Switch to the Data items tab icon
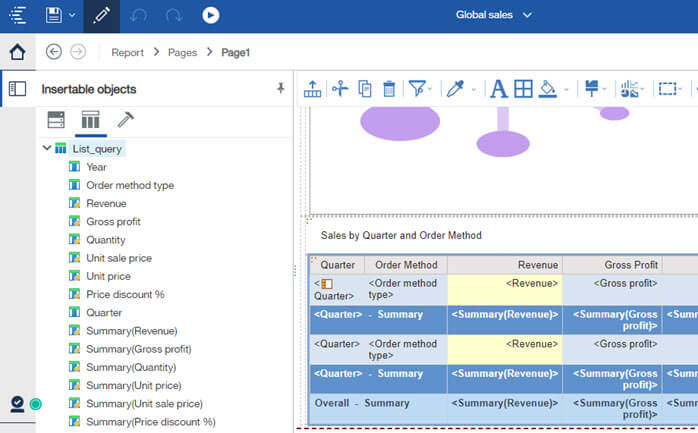Viewport: 698px width, 433px height. click(90, 120)
